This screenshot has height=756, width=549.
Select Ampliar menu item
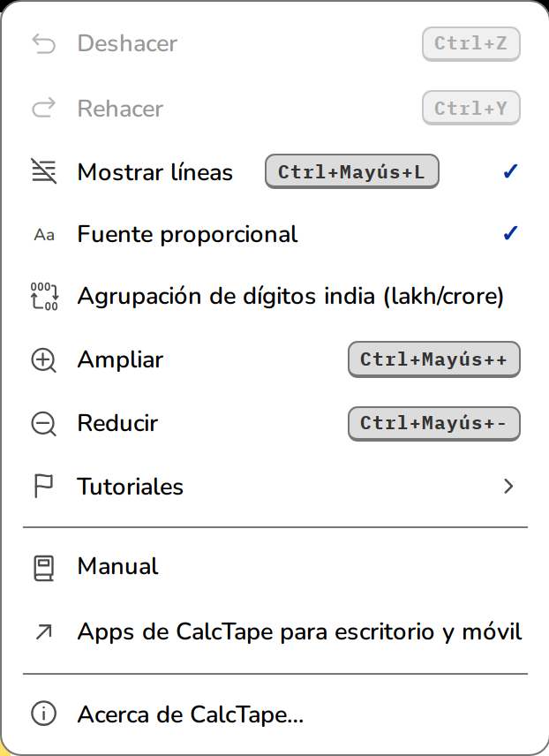click(x=274, y=359)
